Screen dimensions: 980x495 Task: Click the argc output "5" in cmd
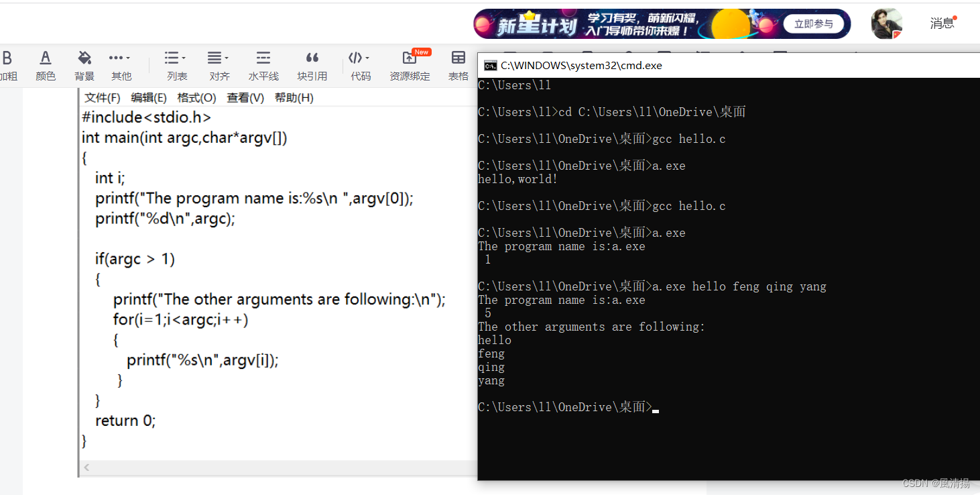click(488, 313)
